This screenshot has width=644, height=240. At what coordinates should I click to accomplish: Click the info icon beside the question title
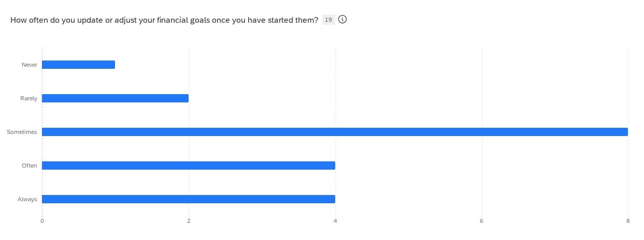[342, 20]
